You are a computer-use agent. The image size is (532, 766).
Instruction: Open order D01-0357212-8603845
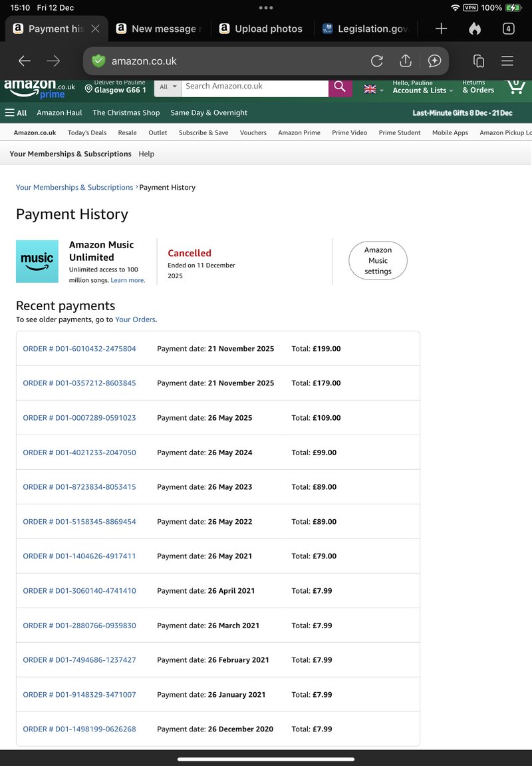click(80, 383)
